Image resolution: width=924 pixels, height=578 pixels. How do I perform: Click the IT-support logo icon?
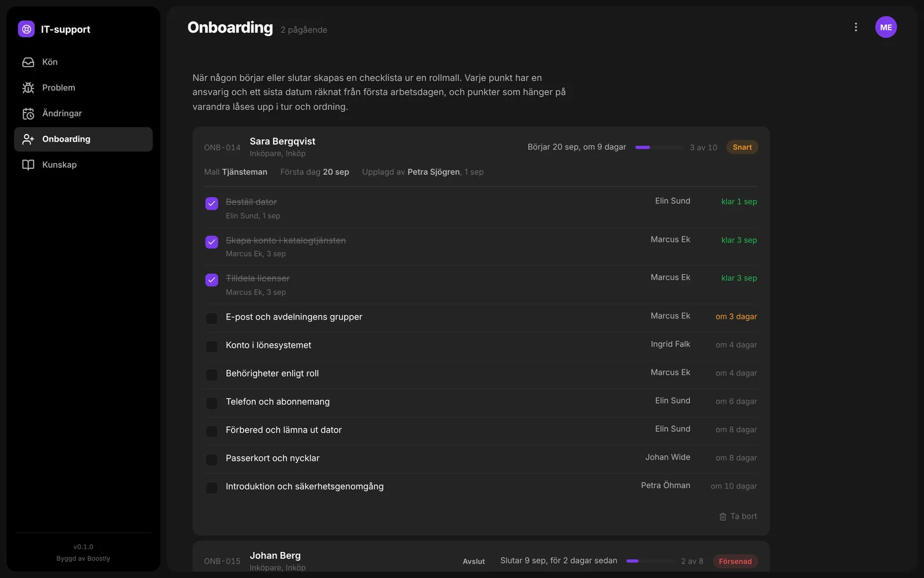pyautogui.click(x=26, y=29)
